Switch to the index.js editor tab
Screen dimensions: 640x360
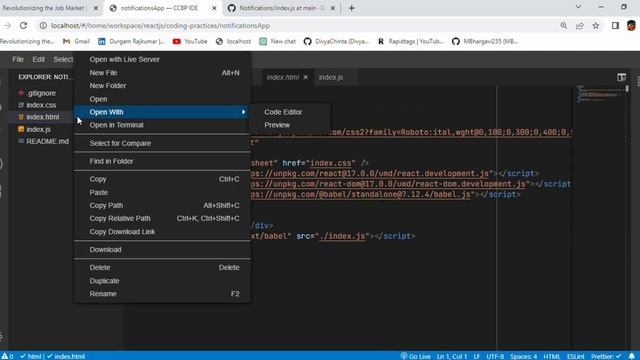[x=331, y=77]
